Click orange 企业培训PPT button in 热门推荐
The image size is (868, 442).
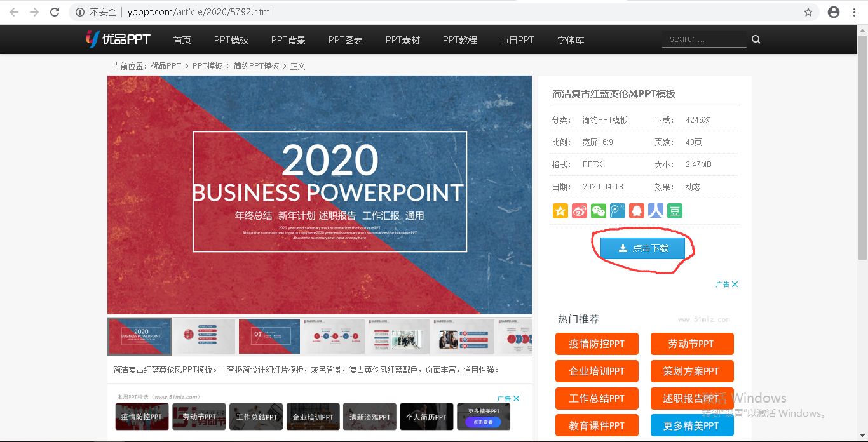pyautogui.click(x=597, y=371)
